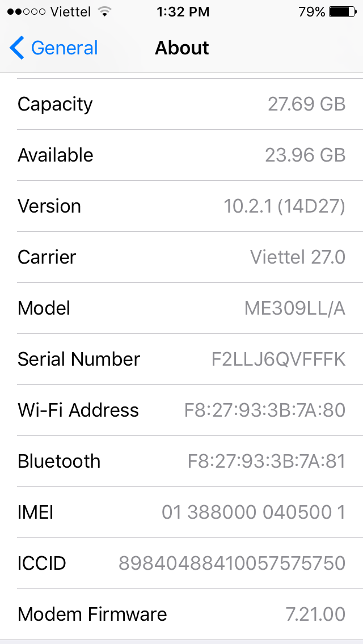Tap the Serial Number value
363x644 pixels.
point(278,359)
